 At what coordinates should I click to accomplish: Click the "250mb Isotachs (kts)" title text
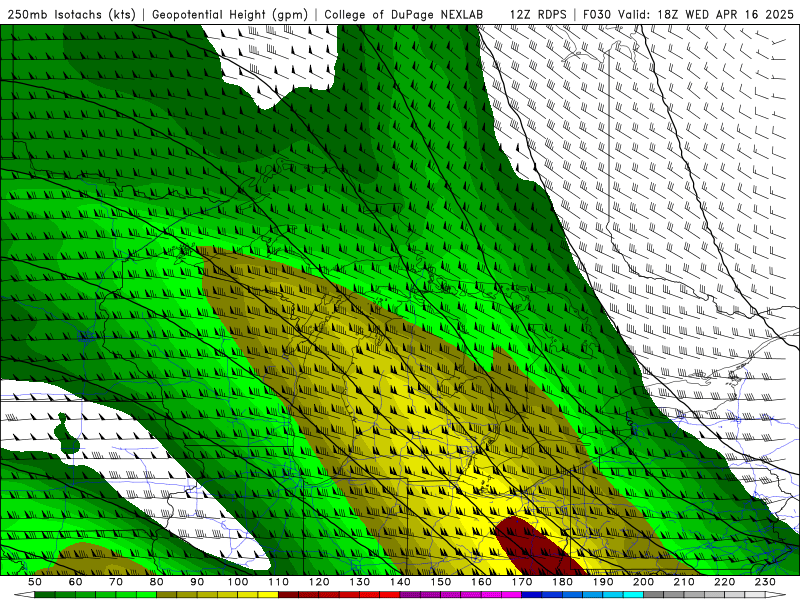coord(72,15)
